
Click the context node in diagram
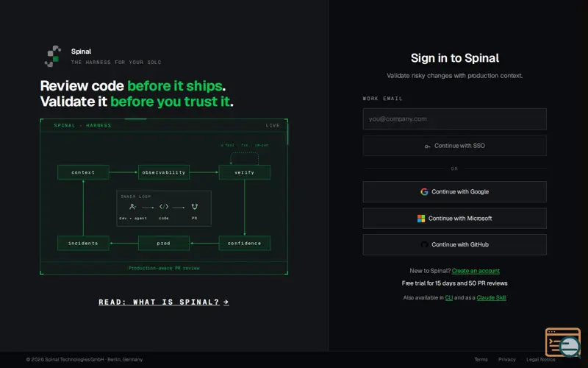(x=83, y=172)
